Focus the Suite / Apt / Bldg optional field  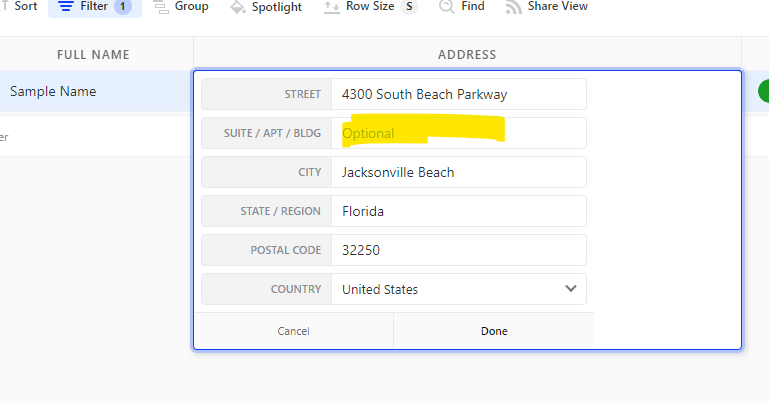[458, 133]
